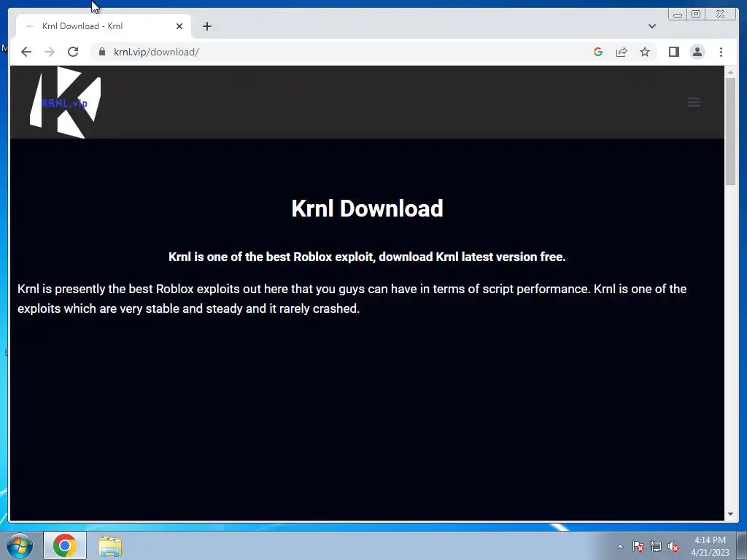Open Windows Explorer from taskbar

(110, 546)
